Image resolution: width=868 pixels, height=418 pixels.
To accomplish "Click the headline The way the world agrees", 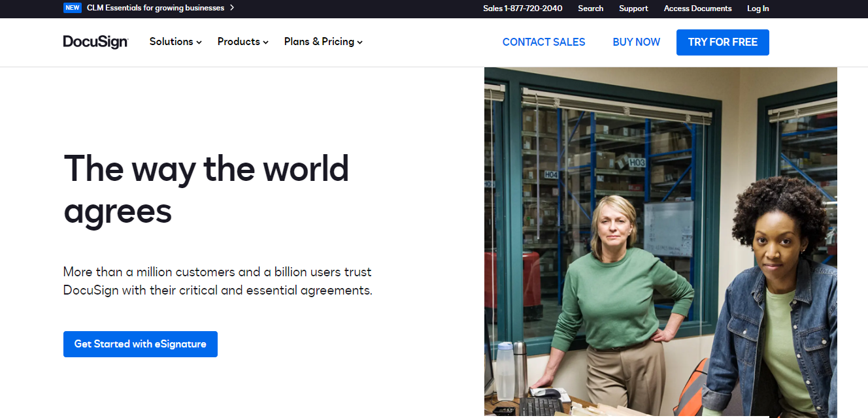I will tap(207, 189).
